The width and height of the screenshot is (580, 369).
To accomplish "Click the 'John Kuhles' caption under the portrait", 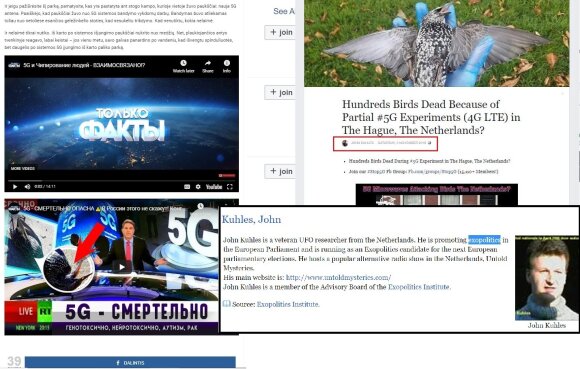I will pyautogui.click(x=547, y=325).
